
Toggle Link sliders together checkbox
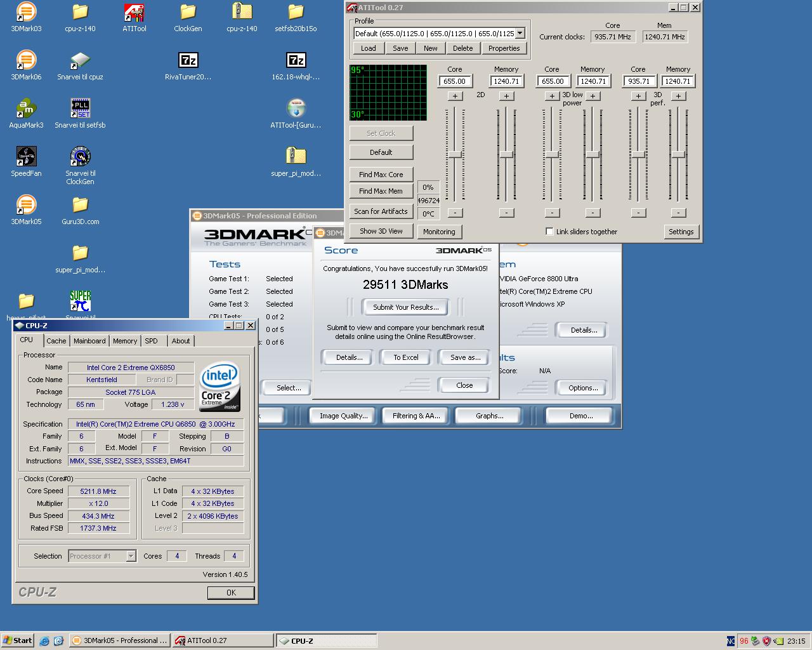pos(549,232)
